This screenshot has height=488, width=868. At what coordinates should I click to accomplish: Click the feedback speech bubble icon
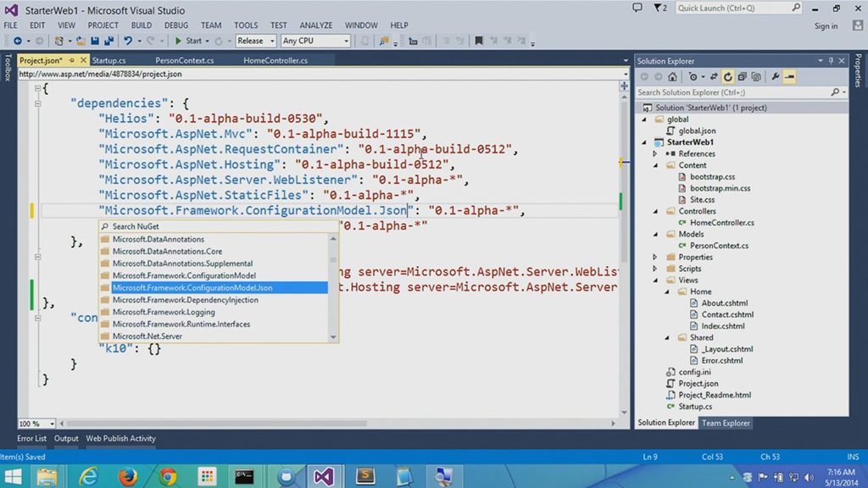(x=637, y=8)
